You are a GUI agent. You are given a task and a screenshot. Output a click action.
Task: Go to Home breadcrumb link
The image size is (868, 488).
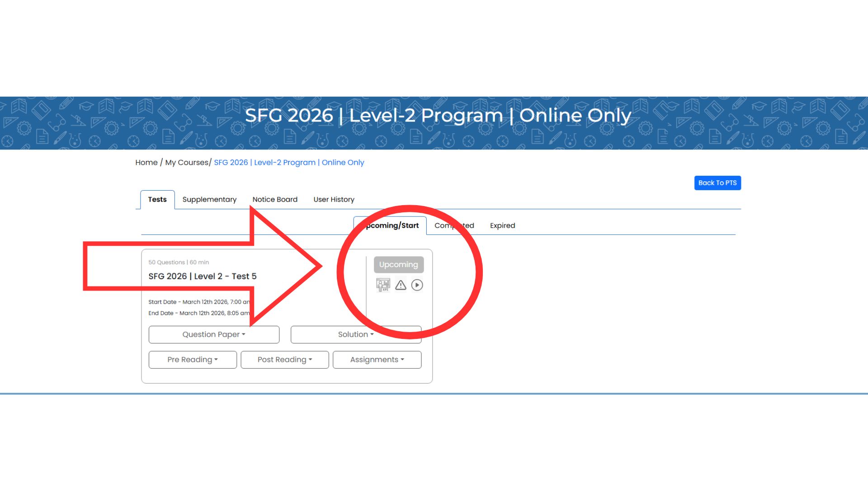(146, 163)
